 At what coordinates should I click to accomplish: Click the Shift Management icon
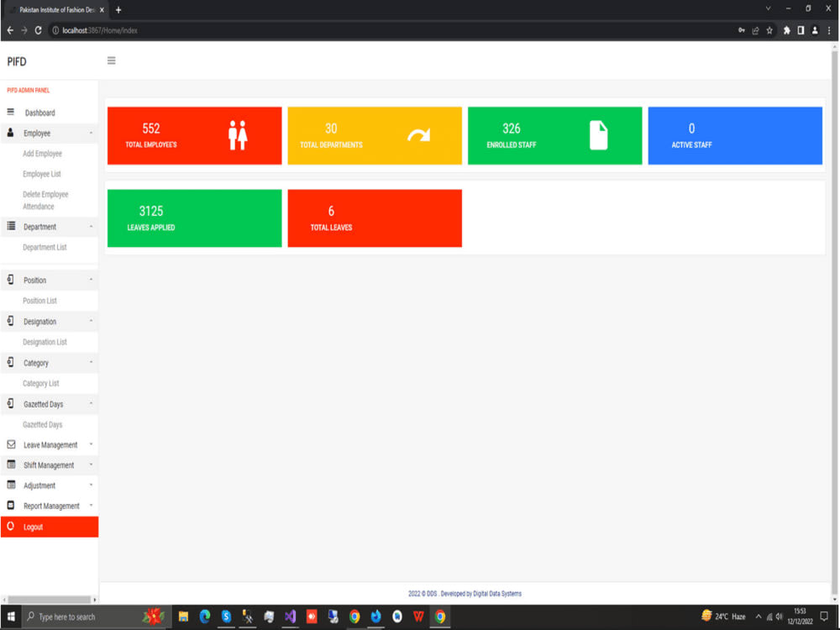point(11,465)
